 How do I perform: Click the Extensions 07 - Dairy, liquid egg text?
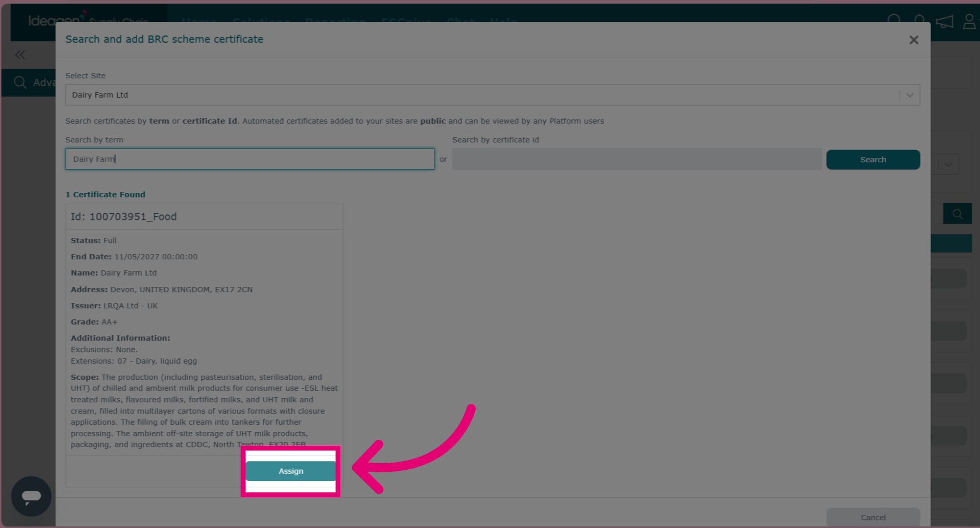tap(134, 361)
